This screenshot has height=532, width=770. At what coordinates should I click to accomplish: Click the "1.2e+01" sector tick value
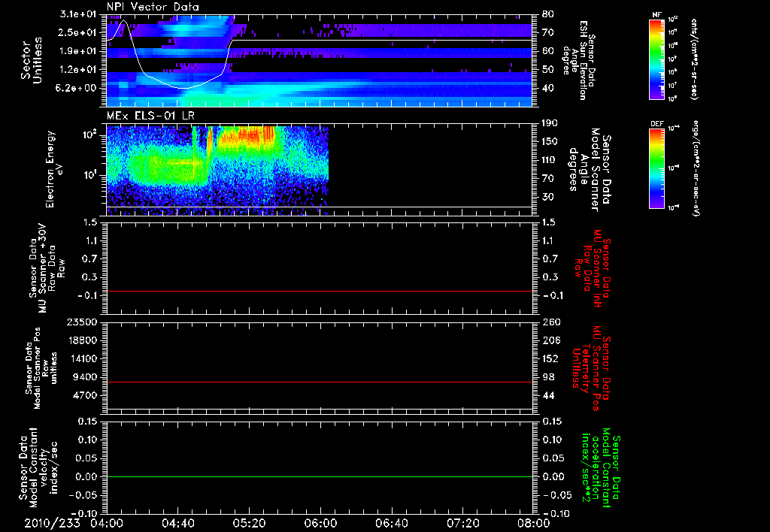tap(77, 70)
